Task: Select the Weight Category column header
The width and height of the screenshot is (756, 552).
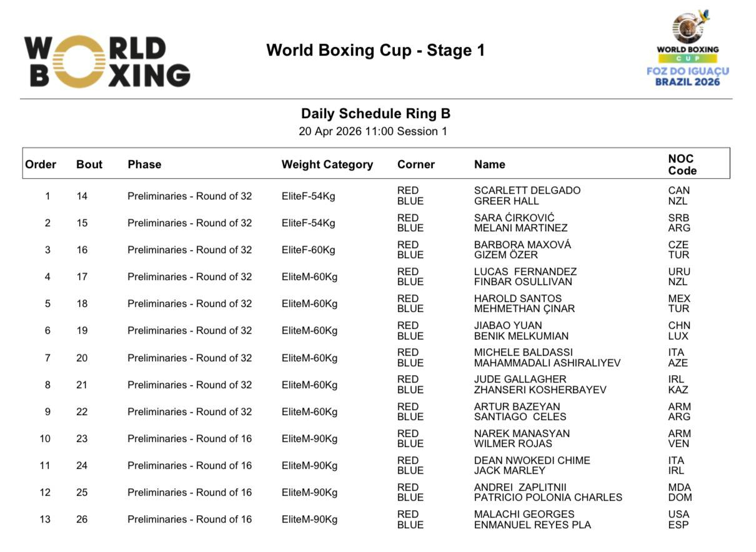Action: point(327,164)
